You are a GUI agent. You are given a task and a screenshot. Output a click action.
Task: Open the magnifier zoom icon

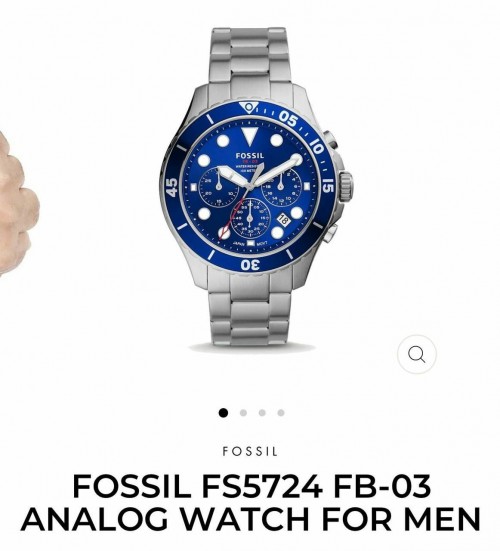417,354
